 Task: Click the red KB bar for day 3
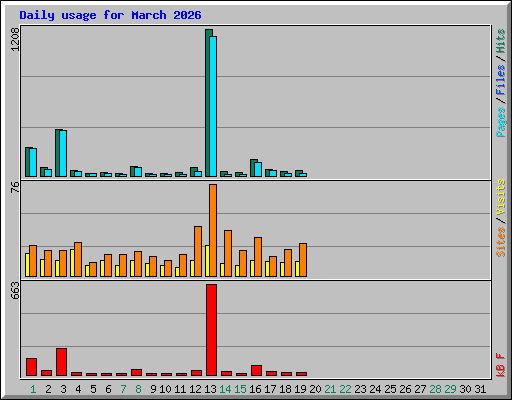click(61, 362)
